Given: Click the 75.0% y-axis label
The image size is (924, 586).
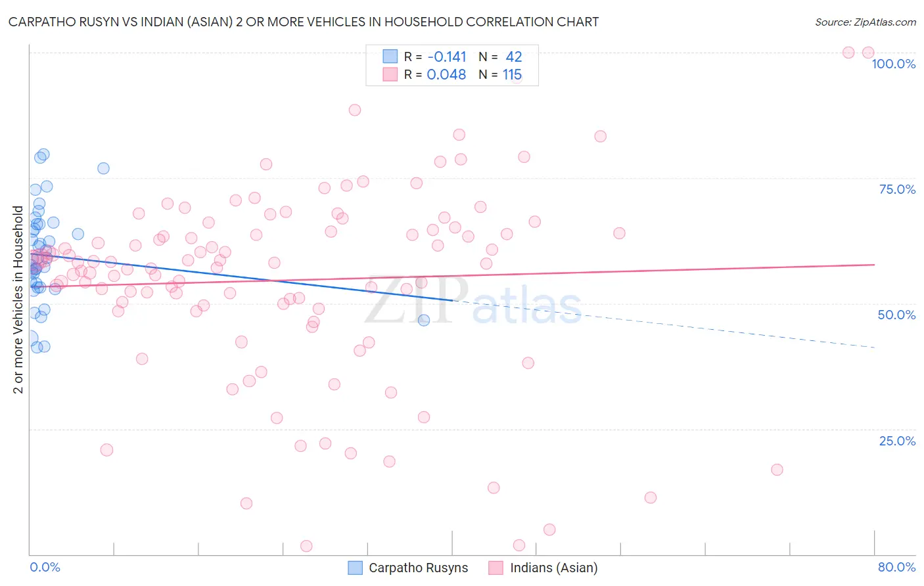Looking at the screenshot, I should (897, 189).
